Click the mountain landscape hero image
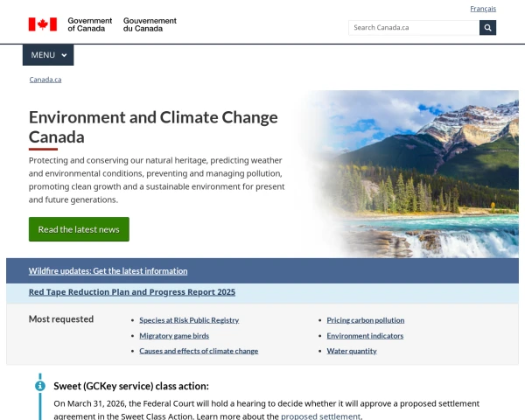Viewport: 525px width, 420px height. [411, 173]
